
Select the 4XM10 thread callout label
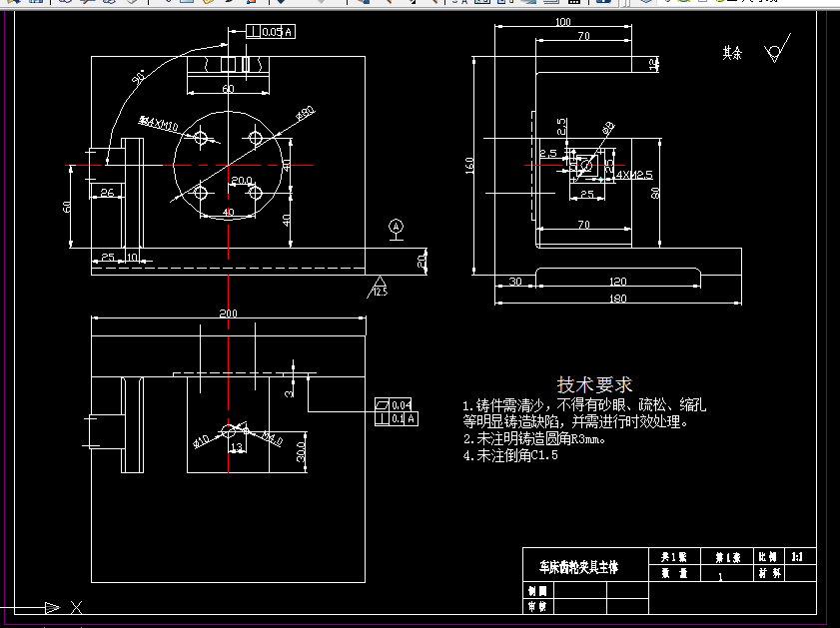pos(158,124)
